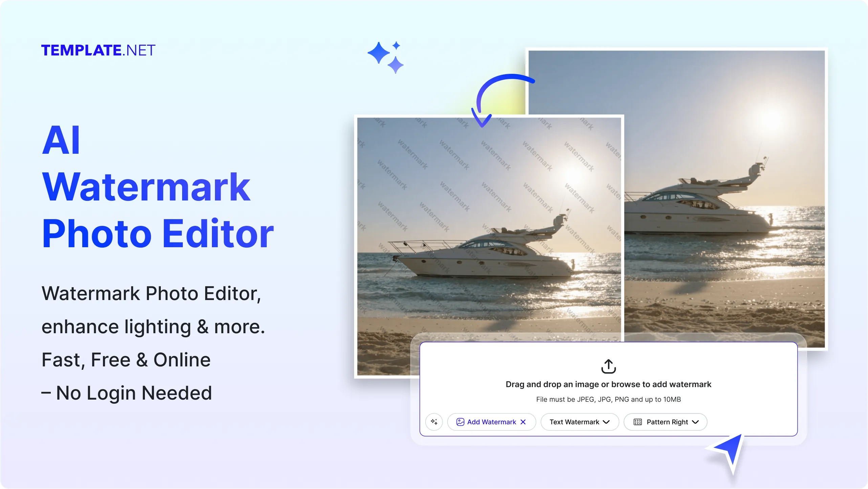Click the chevron icon on Text Watermark
Screen dimensions: 868x489
tap(606, 422)
